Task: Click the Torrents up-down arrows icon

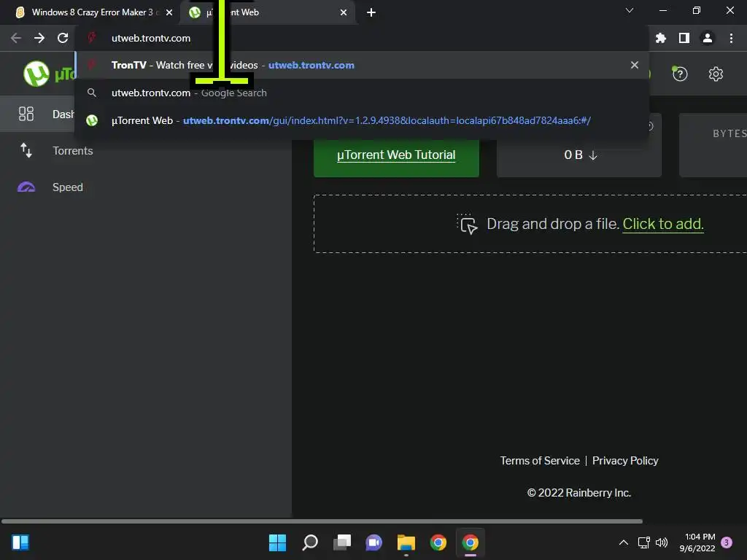Action: coord(26,150)
